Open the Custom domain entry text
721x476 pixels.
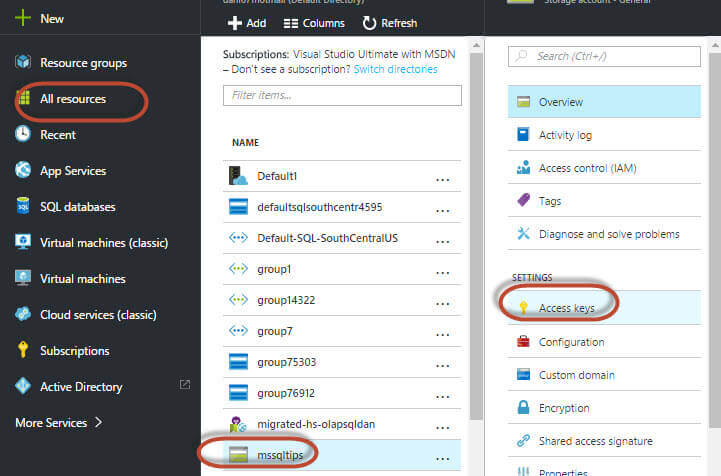[x=577, y=375]
